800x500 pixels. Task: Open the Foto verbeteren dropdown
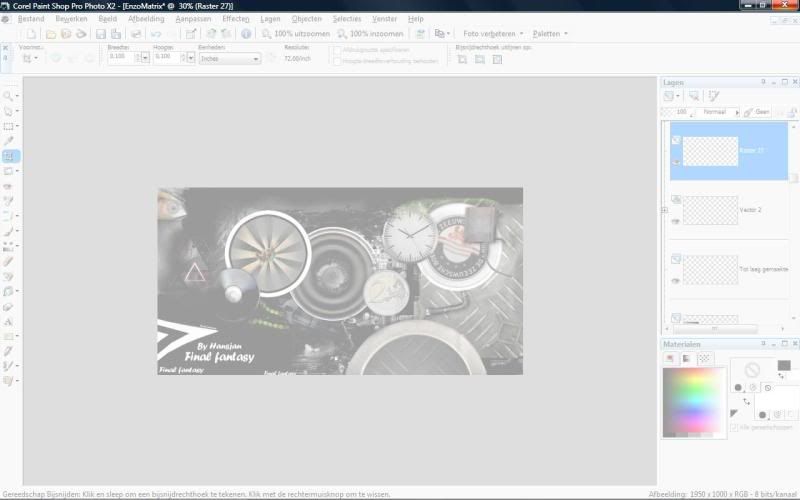pos(493,34)
